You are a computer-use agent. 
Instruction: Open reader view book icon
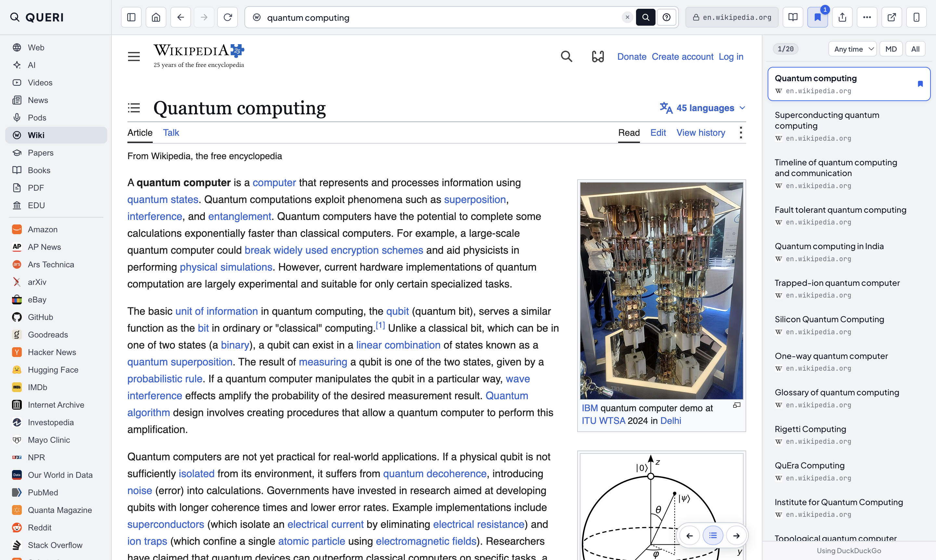(793, 17)
